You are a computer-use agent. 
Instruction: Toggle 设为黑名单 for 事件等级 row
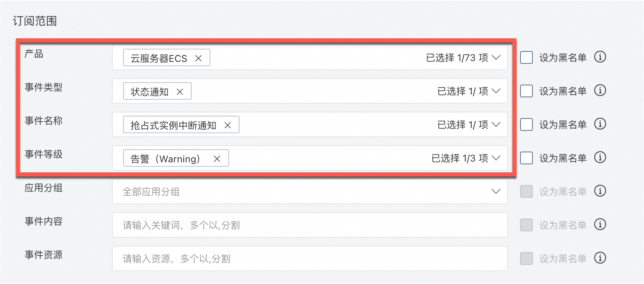(x=526, y=158)
